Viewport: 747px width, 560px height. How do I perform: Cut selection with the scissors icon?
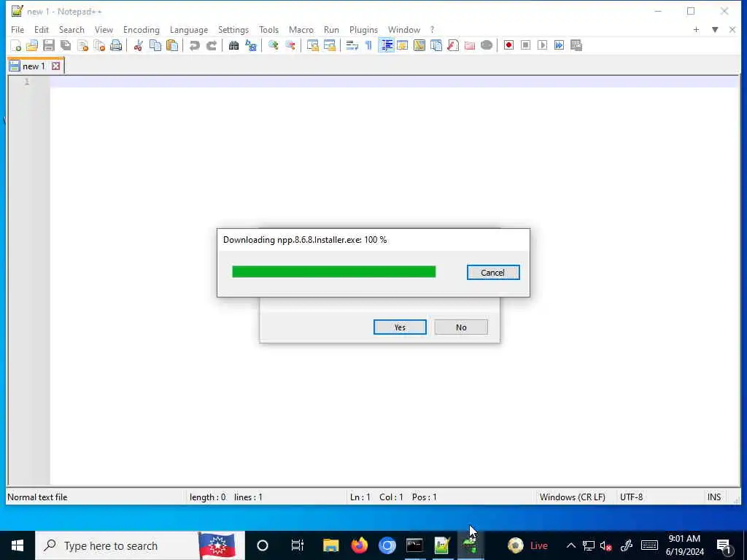coord(138,45)
